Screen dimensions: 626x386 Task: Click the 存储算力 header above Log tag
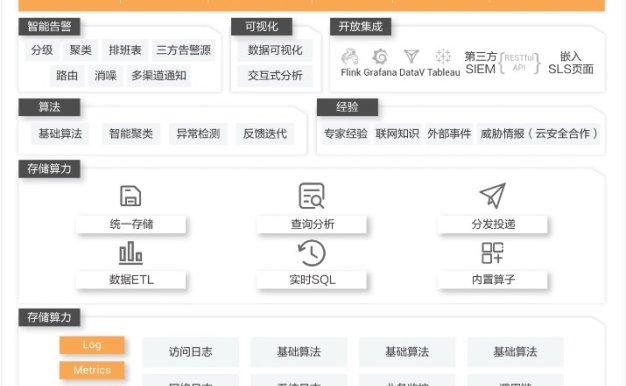[x=49, y=317]
